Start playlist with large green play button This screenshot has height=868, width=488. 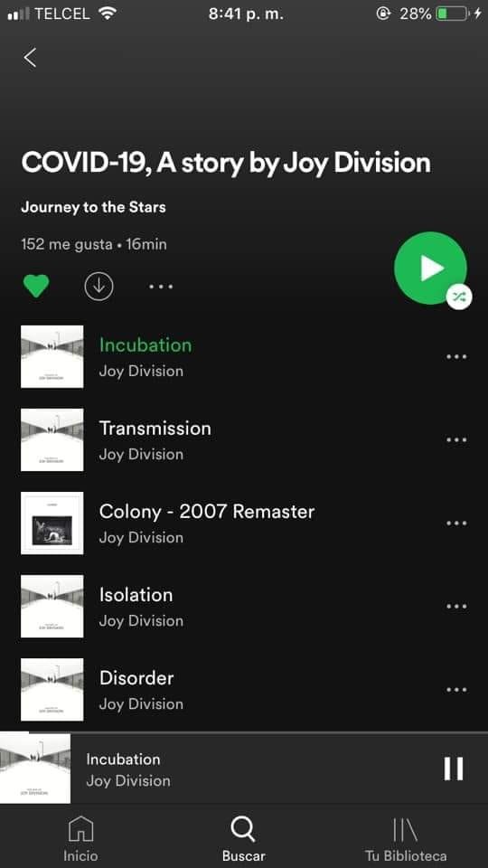pos(430,268)
